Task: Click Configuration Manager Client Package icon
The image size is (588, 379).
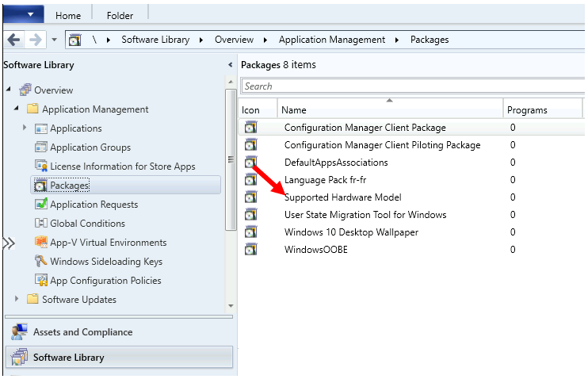Action: coord(251,127)
